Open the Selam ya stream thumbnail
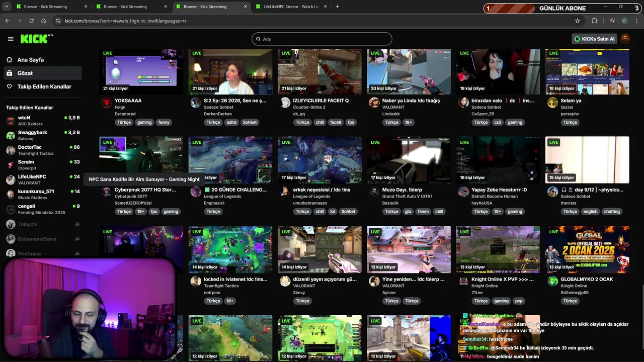The width and height of the screenshot is (644, 362). [x=587, y=71]
